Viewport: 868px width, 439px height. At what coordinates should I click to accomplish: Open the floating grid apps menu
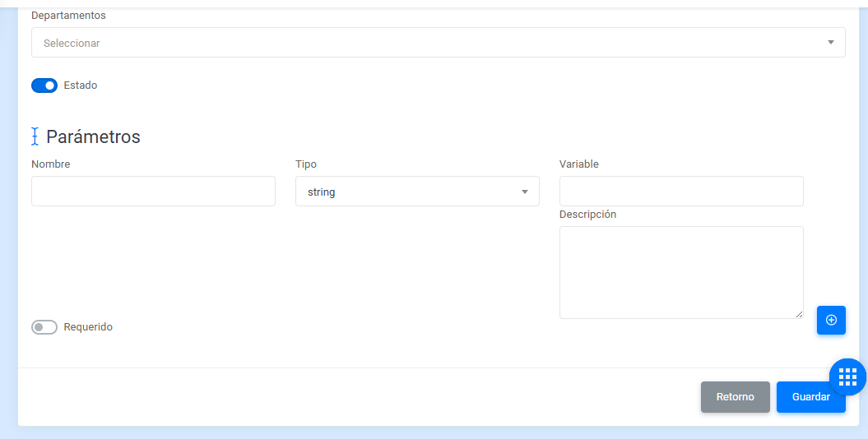click(x=847, y=377)
